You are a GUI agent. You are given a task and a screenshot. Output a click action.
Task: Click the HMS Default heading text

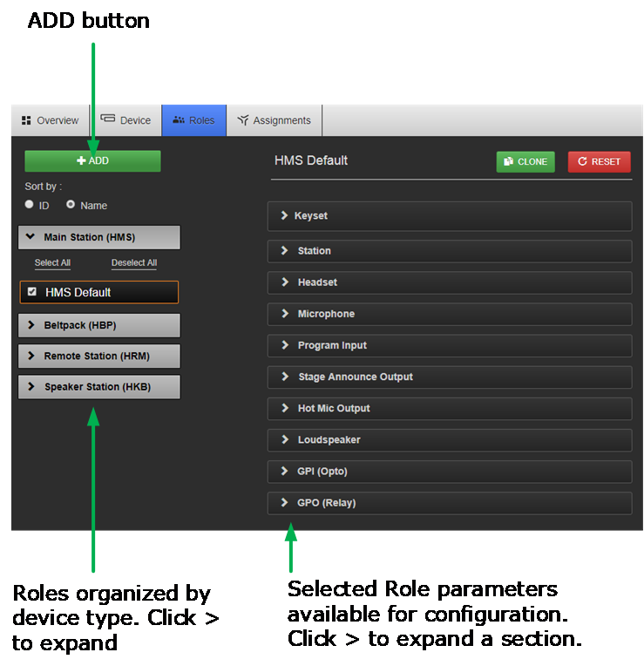311,160
